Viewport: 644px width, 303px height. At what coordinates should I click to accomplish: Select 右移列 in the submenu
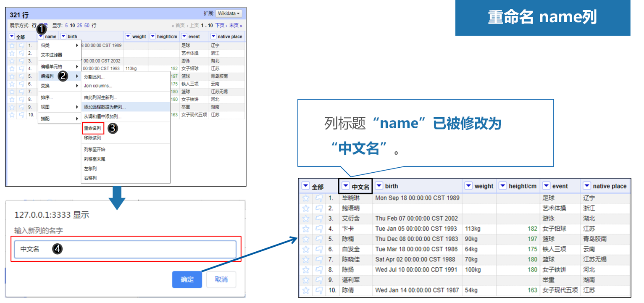click(126, 178)
